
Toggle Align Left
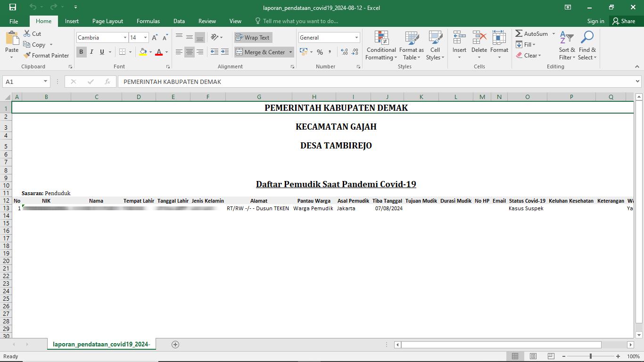[x=179, y=52]
